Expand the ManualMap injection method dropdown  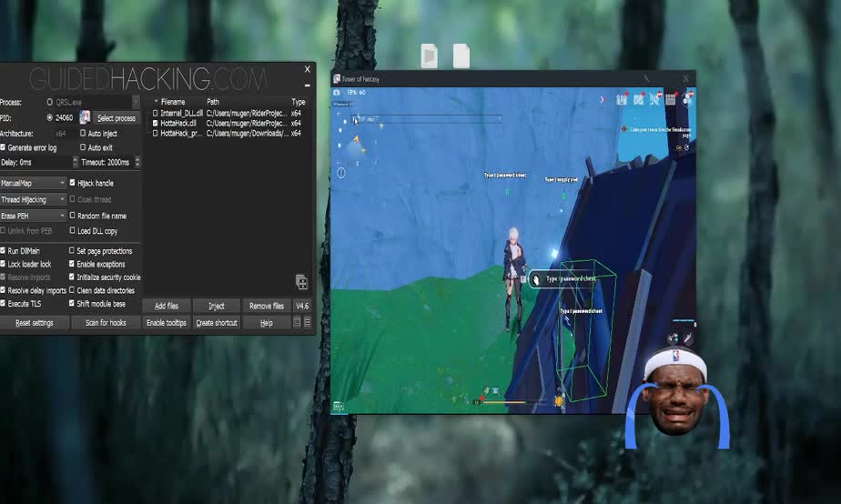[x=34, y=183]
